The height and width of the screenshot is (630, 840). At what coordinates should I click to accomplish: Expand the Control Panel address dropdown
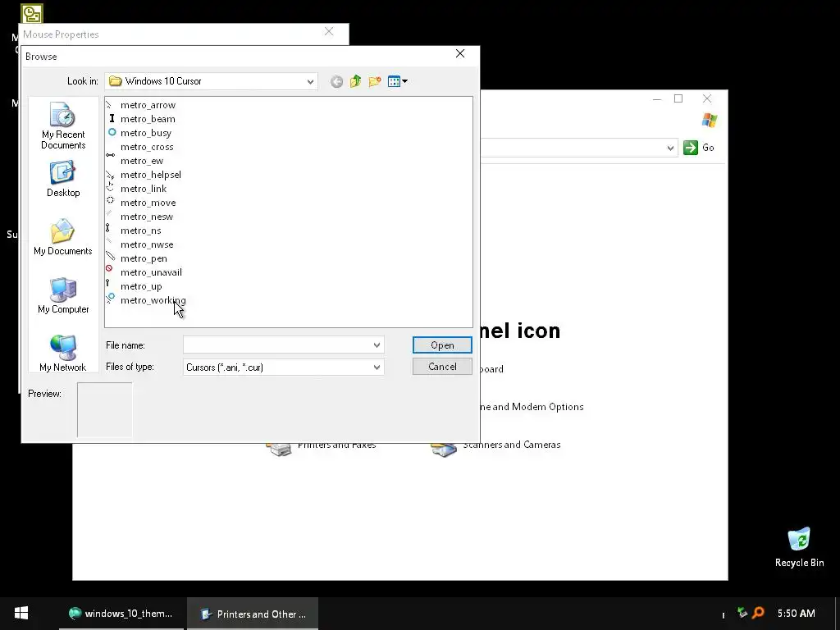click(670, 148)
